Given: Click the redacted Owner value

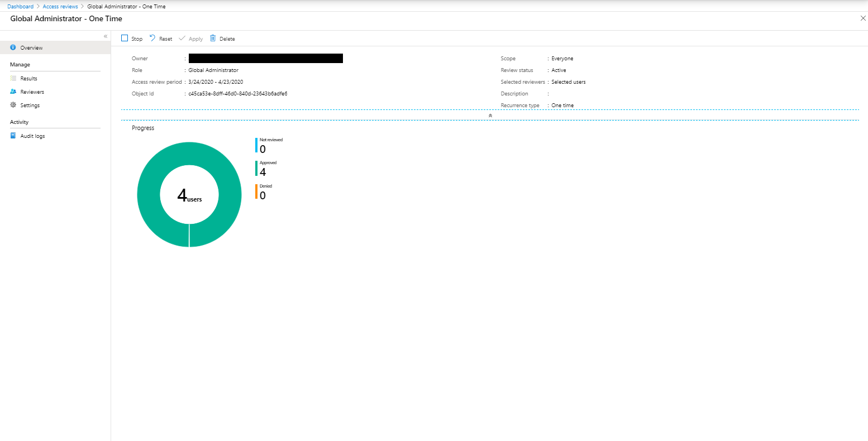Looking at the screenshot, I should pos(265,58).
